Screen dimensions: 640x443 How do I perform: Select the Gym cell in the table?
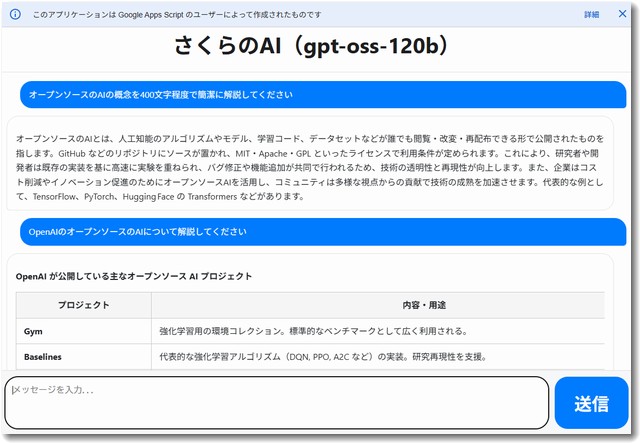[34, 331]
